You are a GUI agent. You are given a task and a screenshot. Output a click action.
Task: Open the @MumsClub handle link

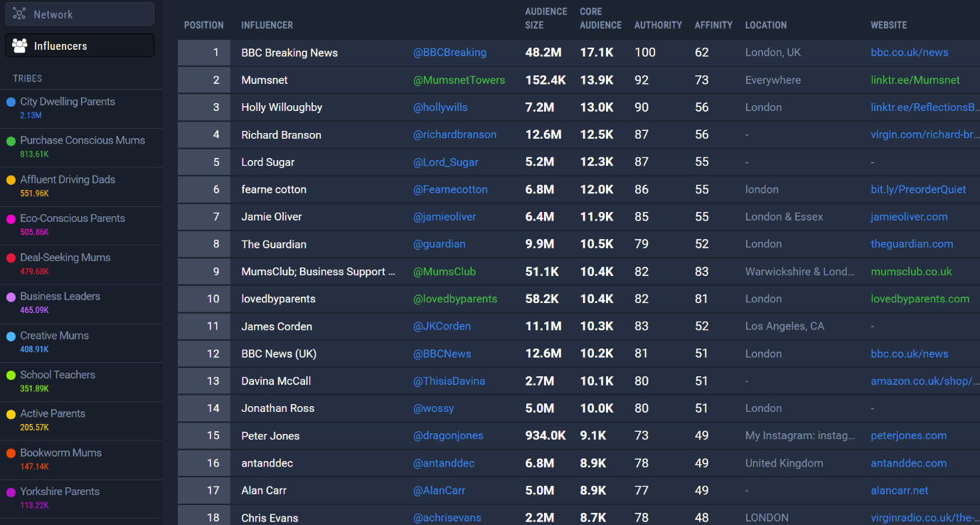point(444,272)
